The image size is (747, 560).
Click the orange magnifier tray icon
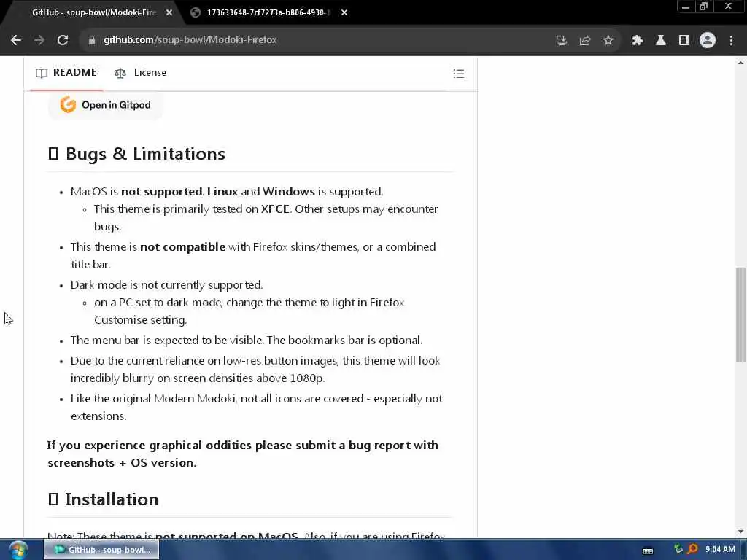click(x=692, y=550)
